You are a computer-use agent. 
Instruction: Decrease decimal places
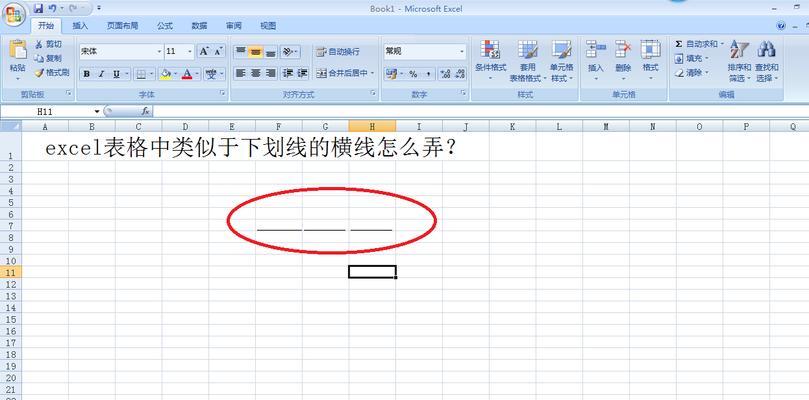pyautogui.click(x=460, y=74)
